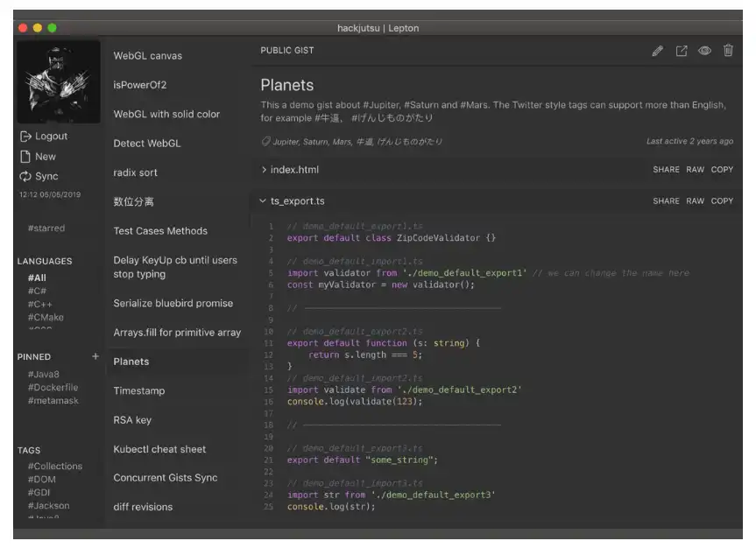Click the Planets gist title

(286, 85)
